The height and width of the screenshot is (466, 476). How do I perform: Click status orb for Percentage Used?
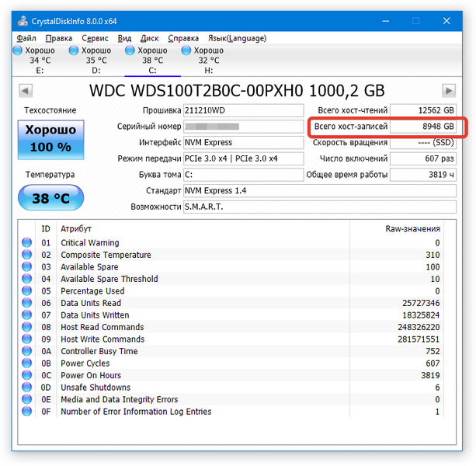pos(26,290)
